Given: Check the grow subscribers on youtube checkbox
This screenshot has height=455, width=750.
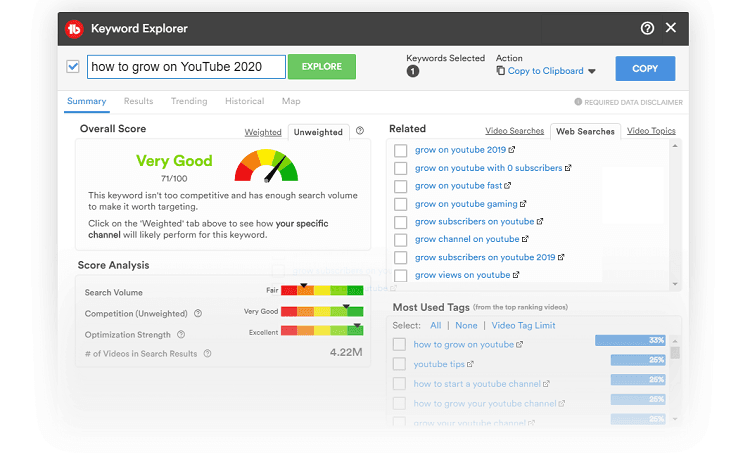Looking at the screenshot, I should tap(400, 222).
